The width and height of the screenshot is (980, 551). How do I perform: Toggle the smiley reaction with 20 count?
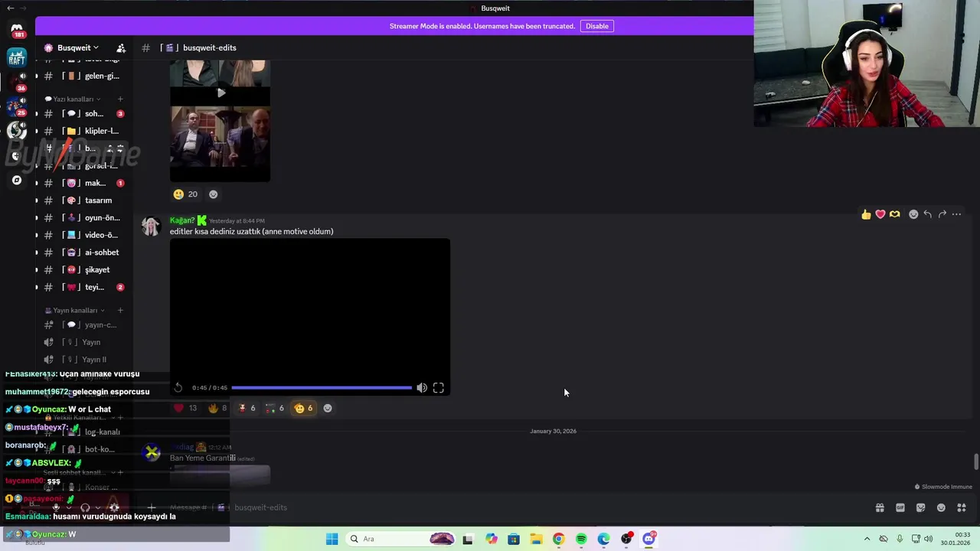(x=186, y=194)
